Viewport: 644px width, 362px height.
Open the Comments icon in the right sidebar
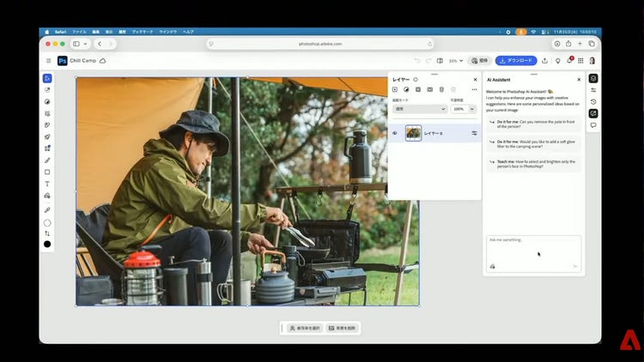(593, 125)
